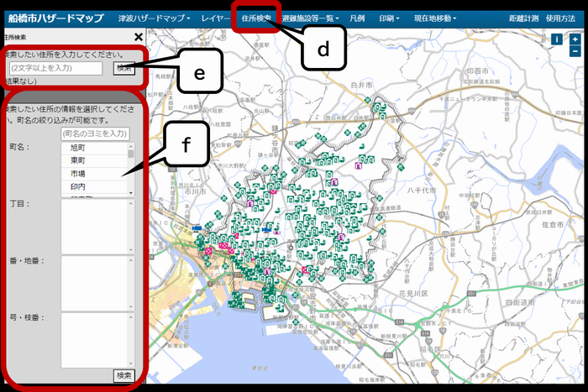Expand the 現在地移動 dropdown menu
The width and height of the screenshot is (588, 392).
(x=435, y=18)
